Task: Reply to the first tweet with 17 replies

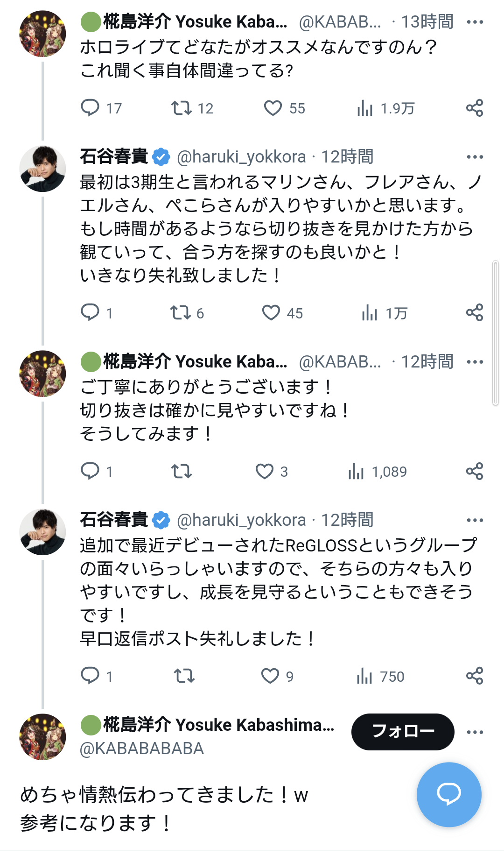Action: point(90,108)
